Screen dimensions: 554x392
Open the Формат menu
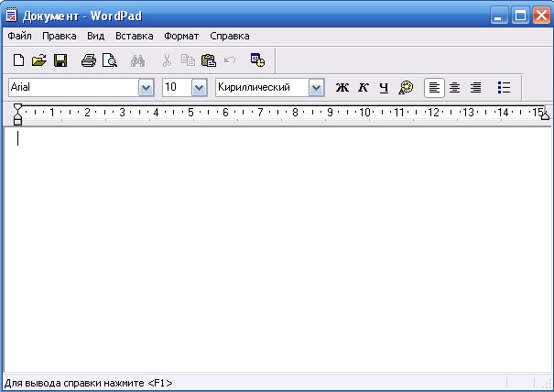coord(181,36)
